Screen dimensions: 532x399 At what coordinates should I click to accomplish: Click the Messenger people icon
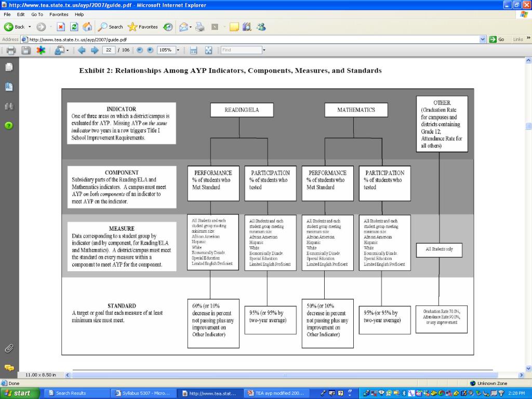261,27
